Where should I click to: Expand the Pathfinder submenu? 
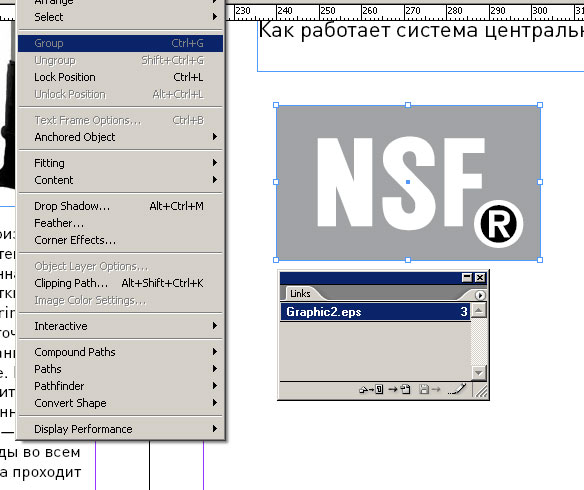120,386
